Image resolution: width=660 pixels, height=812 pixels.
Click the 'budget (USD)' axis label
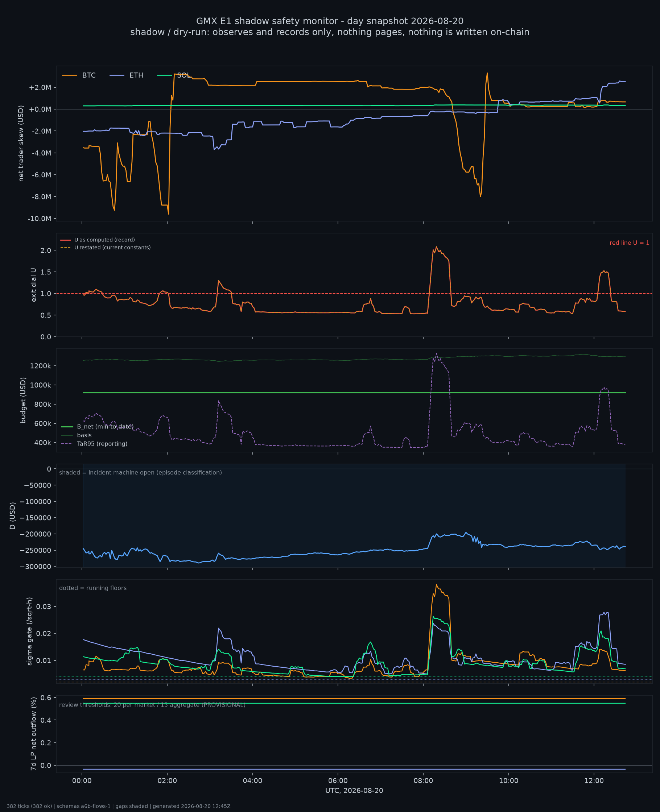coord(23,401)
